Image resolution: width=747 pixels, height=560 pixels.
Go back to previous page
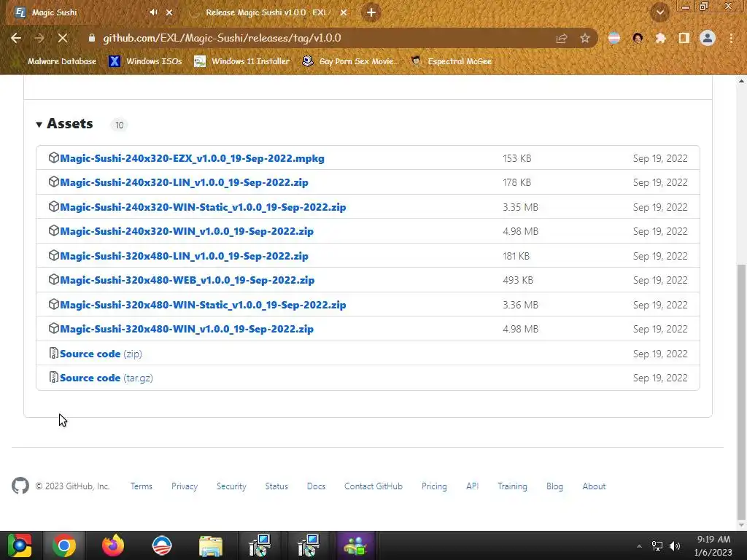tap(16, 38)
